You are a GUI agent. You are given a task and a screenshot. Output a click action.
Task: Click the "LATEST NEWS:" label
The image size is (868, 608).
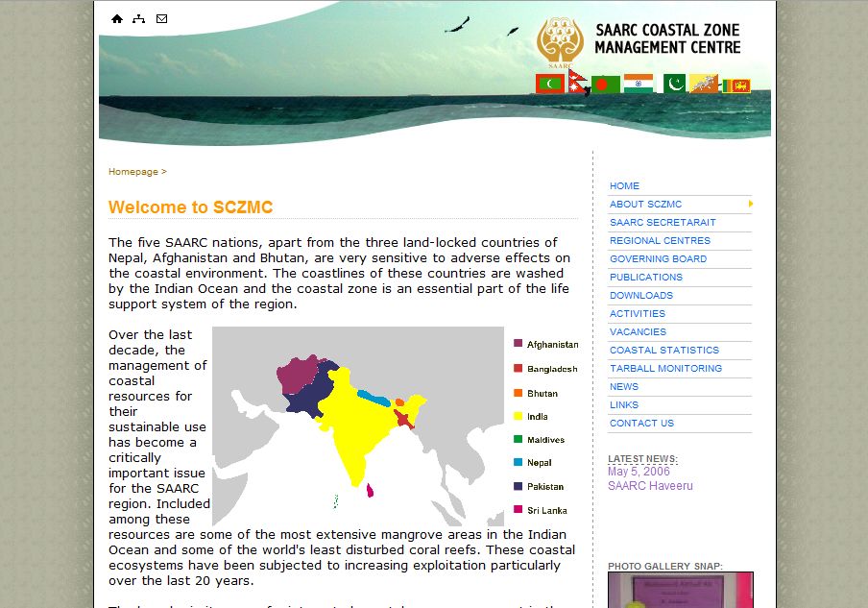point(642,459)
